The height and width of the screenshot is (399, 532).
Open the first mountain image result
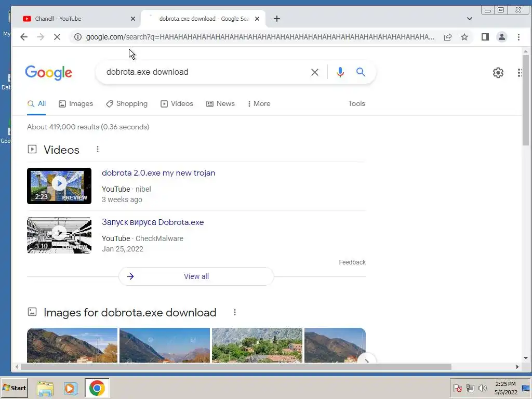point(72,345)
